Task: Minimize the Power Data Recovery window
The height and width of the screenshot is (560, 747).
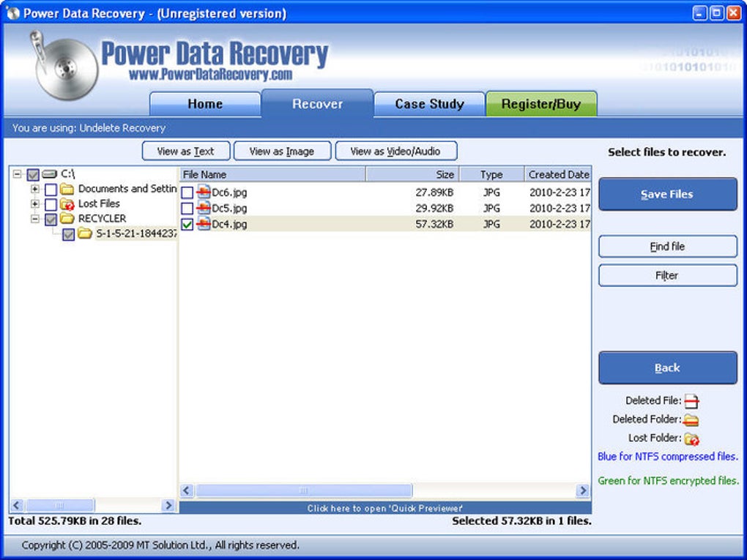Action: click(x=699, y=13)
